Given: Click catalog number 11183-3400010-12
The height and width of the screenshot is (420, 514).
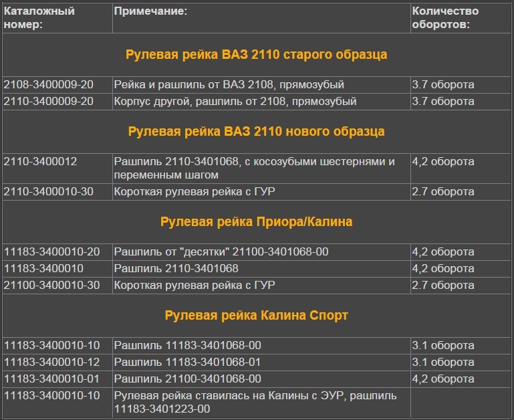Looking at the screenshot, I should [x=51, y=362].
